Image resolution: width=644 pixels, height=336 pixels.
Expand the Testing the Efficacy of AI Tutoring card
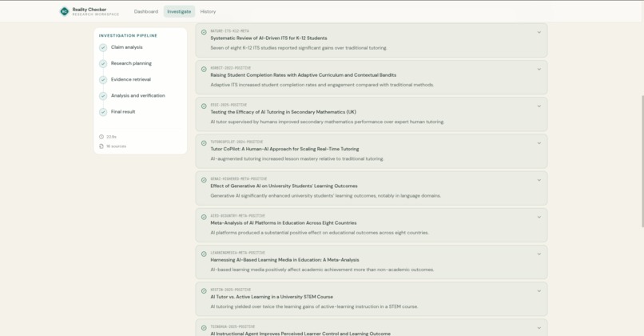pos(539,106)
